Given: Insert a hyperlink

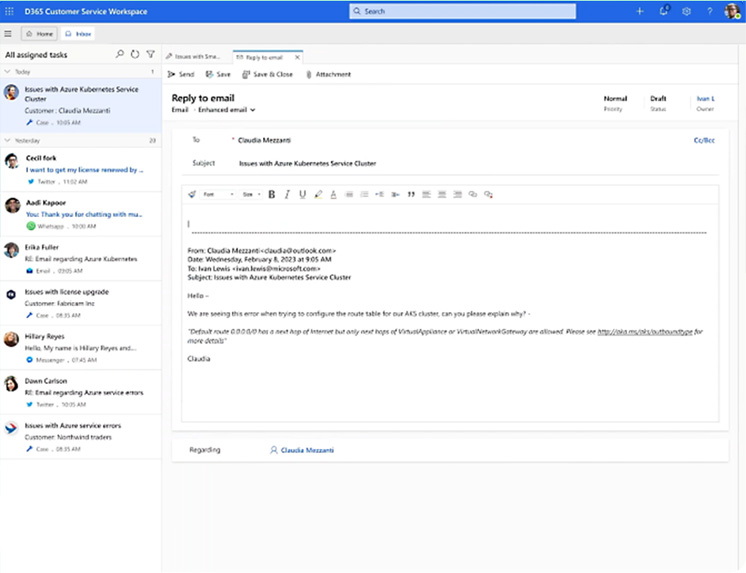Looking at the screenshot, I should point(472,194).
